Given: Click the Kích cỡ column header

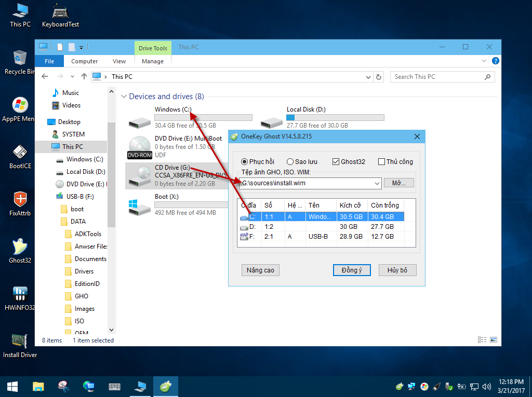Looking at the screenshot, I should click(352, 206).
